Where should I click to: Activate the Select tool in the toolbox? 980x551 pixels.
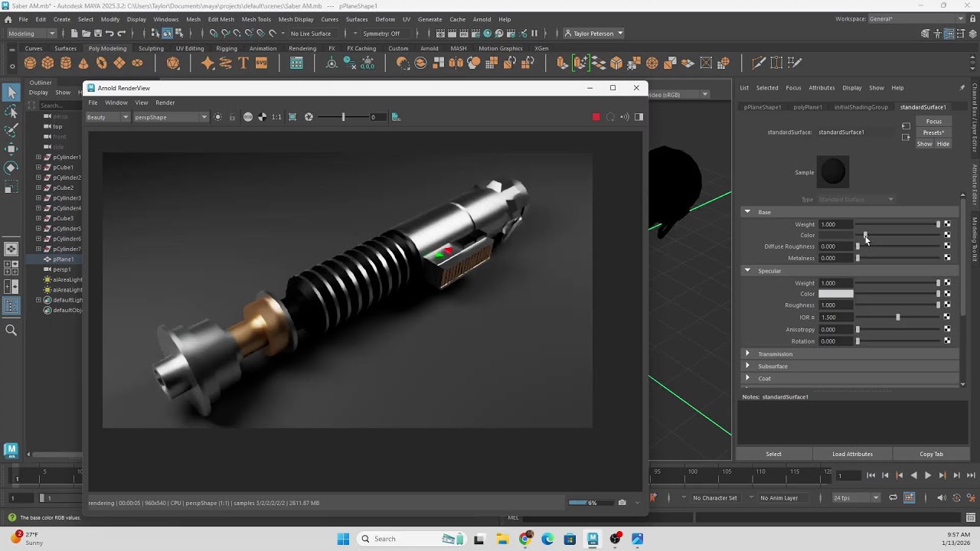[x=11, y=93]
